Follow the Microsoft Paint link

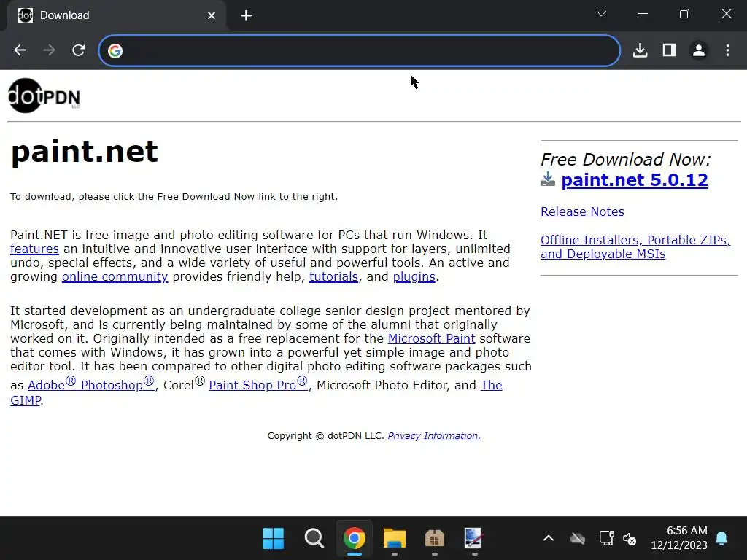[x=432, y=338]
